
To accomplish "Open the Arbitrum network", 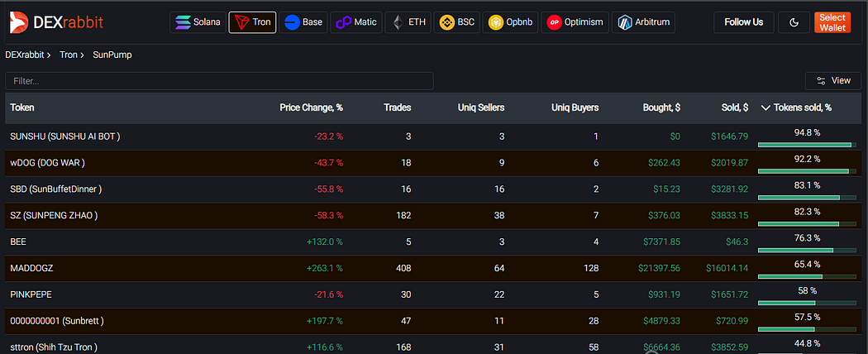I will point(643,22).
